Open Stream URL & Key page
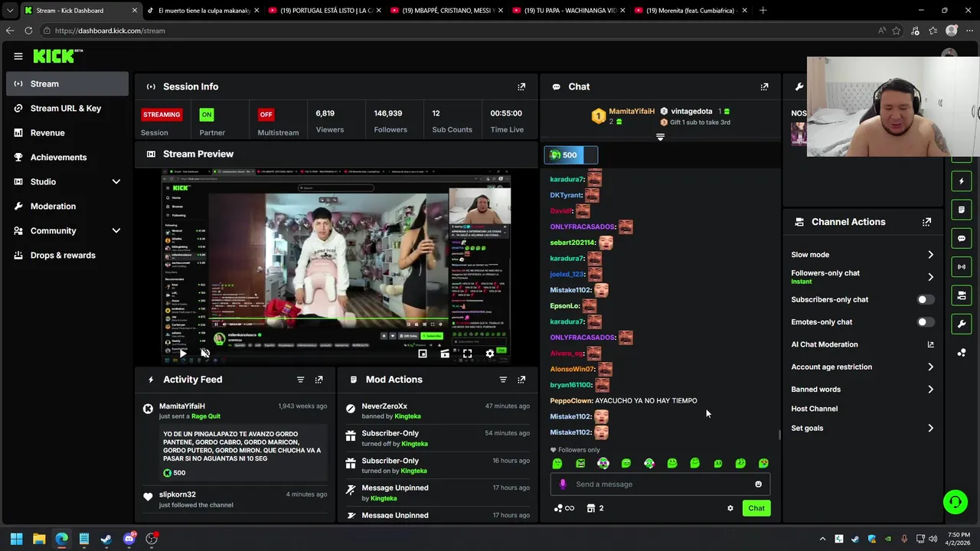 (67, 108)
